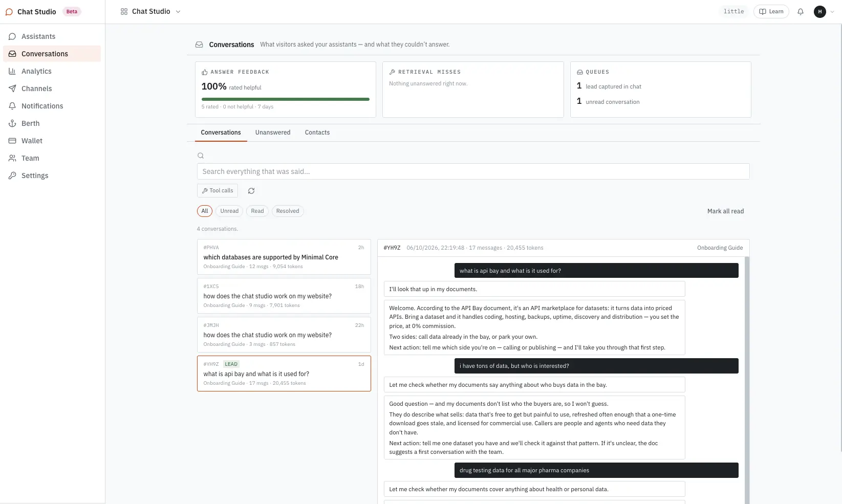The height and width of the screenshot is (504, 842).
Task: Open Conversations in the sidebar
Action: pyautogui.click(x=52, y=54)
